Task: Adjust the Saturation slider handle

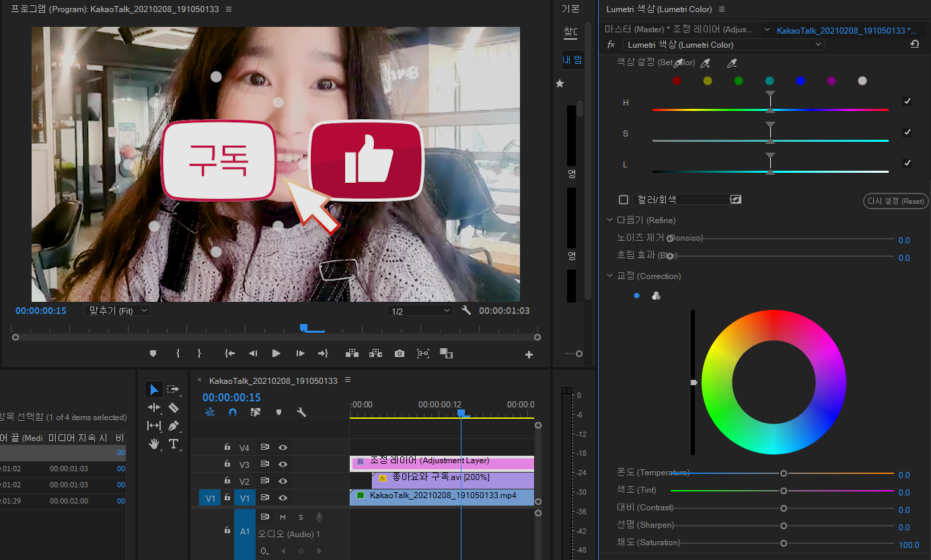Action: click(784, 543)
